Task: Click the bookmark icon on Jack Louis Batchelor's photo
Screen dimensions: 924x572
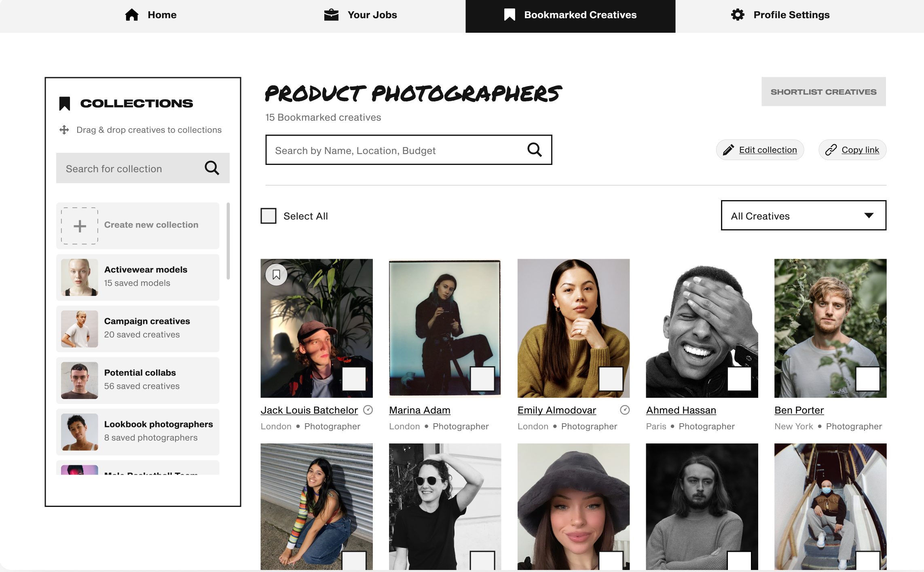Action: [x=276, y=275]
